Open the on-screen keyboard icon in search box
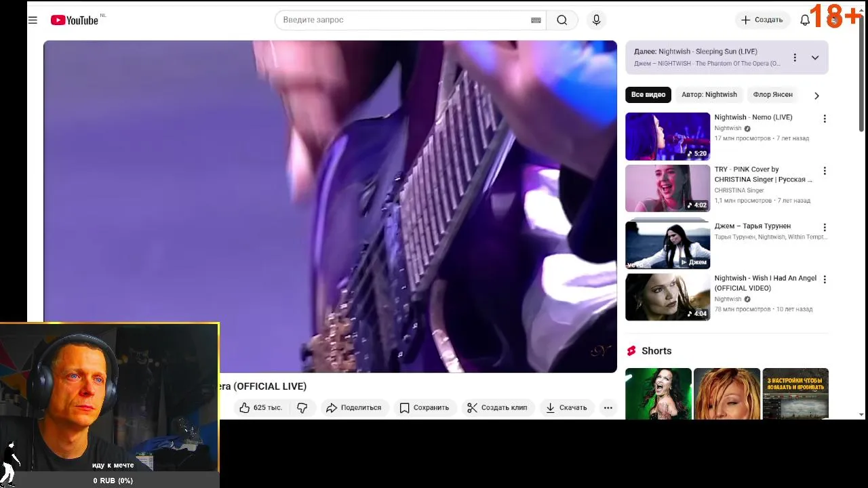Image resolution: width=868 pixels, height=488 pixels. [536, 20]
